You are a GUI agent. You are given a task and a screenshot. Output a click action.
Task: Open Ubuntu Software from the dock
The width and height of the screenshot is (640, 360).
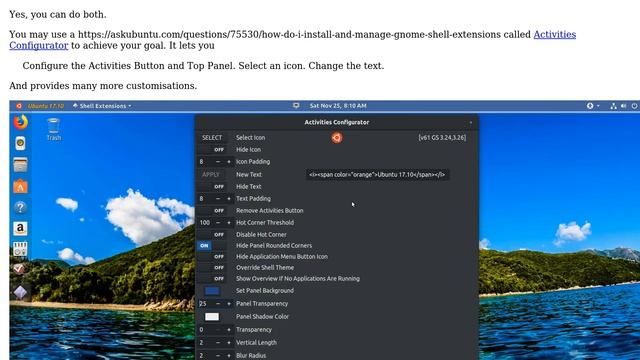click(x=20, y=186)
